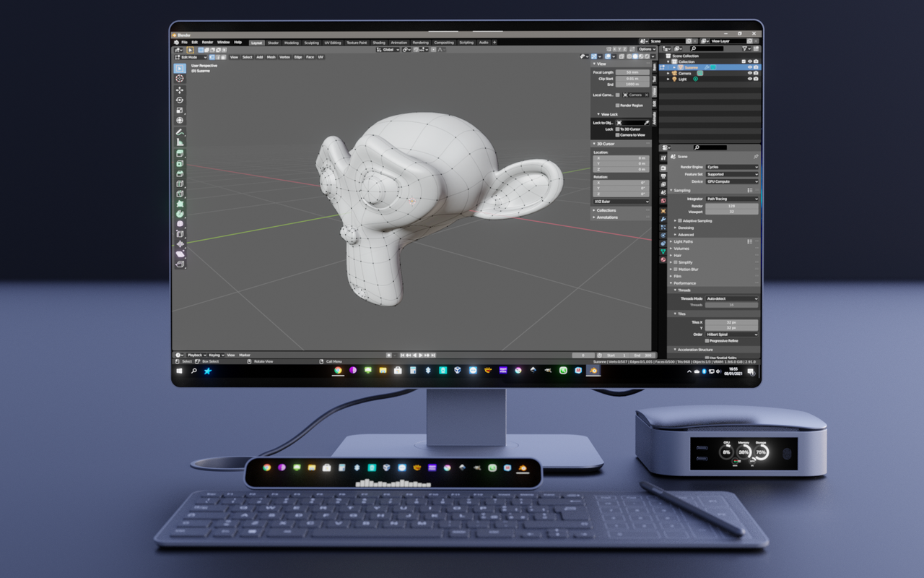Select Suzanne row in the outliner
924x578 pixels.
coord(710,67)
